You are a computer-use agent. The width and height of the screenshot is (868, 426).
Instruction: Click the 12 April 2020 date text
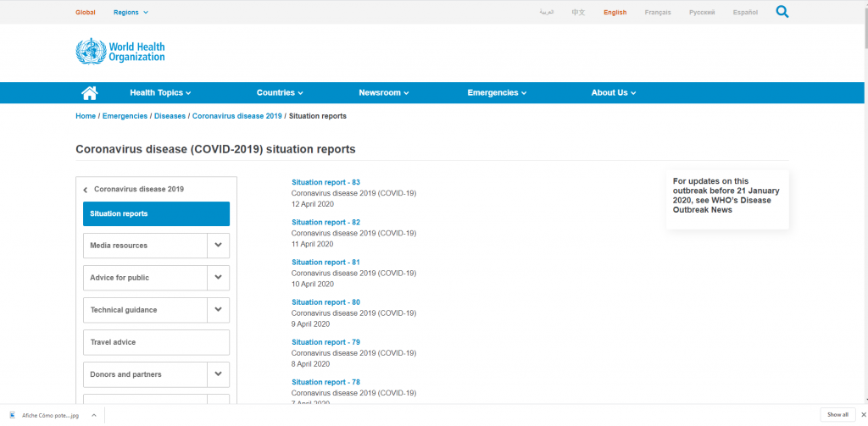pos(313,204)
